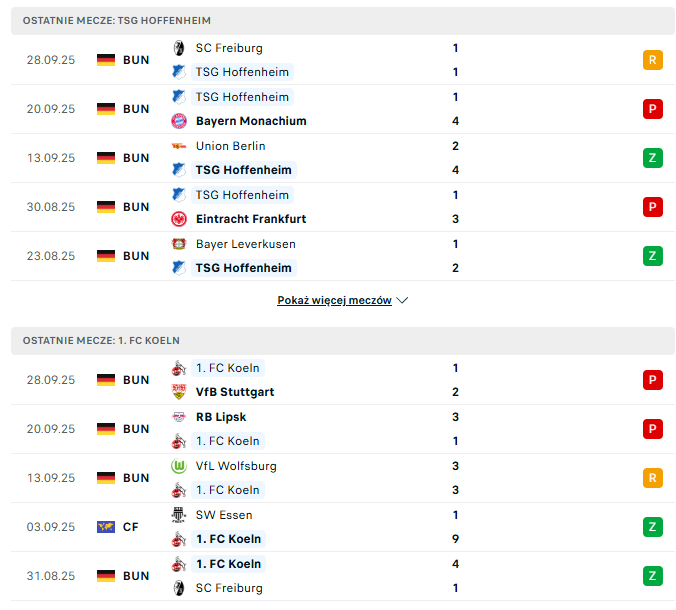Click the SC Freiburg crest in the 28.09.25 match
This screenshot has height=610, width=676.
[x=179, y=48]
